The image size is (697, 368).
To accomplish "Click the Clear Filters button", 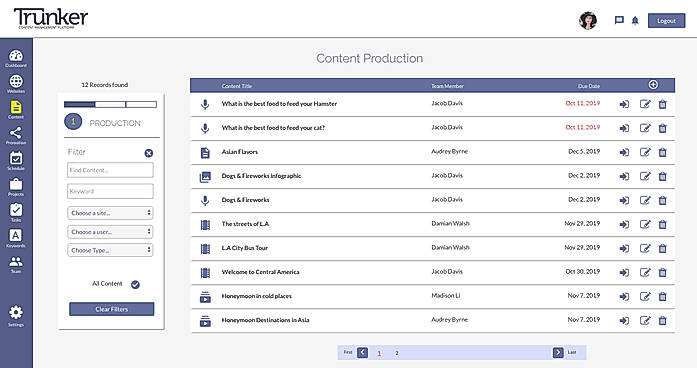I will click(x=112, y=309).
